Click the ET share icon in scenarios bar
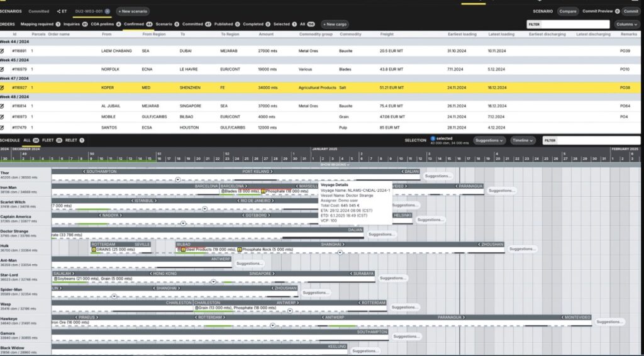The height and width of the screenshot is (356, 644). point(59,11)
